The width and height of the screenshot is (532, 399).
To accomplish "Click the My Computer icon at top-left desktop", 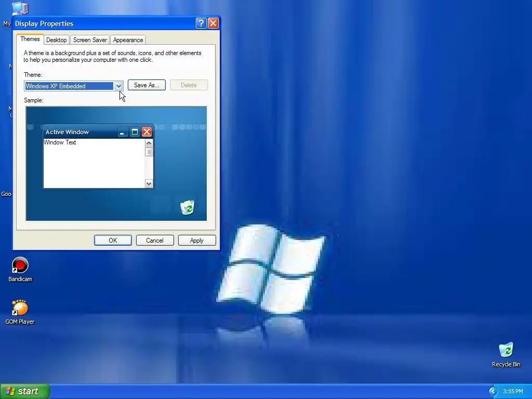I will point(20,8).
